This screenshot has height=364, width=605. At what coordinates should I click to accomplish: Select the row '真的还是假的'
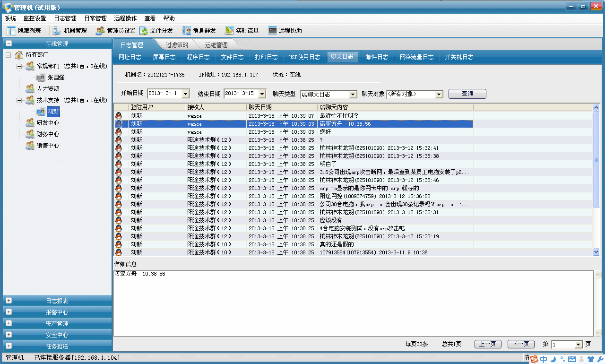pyautogui.click(x=353, y=244)
